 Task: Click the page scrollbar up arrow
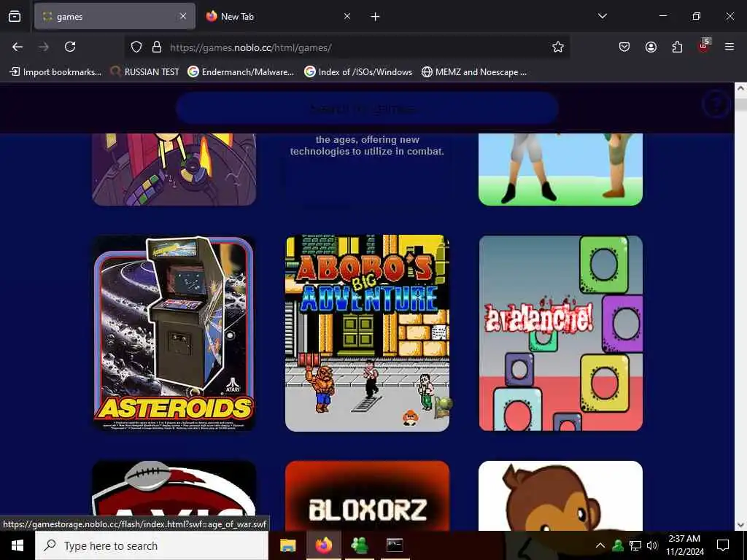click(741, 88)
